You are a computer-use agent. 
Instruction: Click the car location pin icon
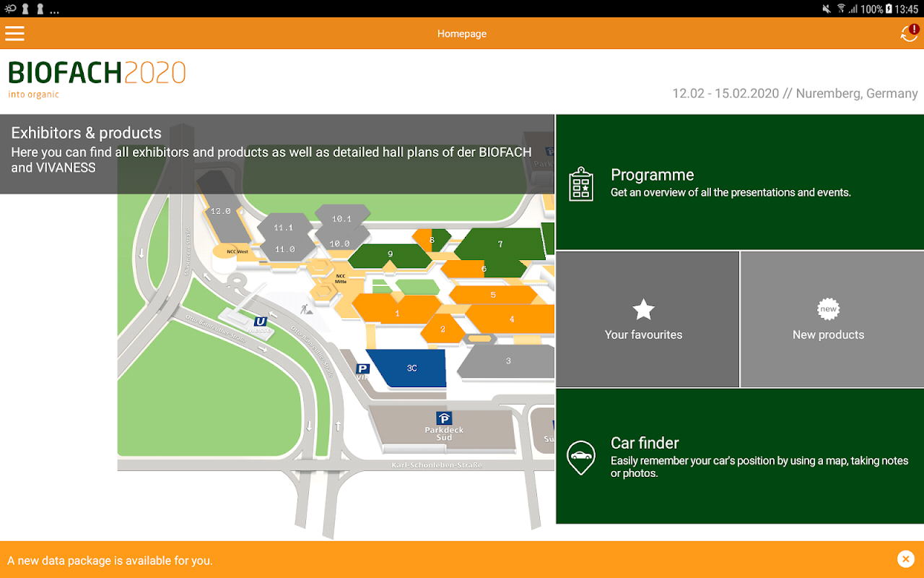tap(581, 457)
